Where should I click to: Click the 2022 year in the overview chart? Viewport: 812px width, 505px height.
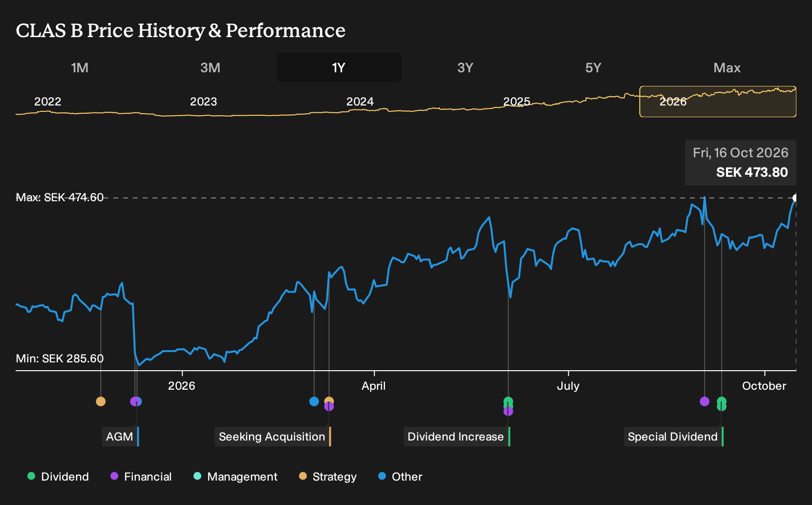click(x=48, y=102)
